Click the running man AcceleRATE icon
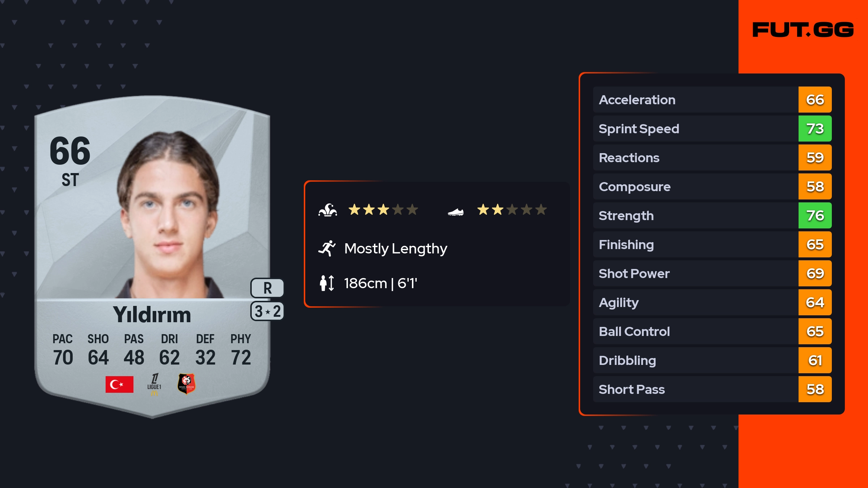 [327, 248]
